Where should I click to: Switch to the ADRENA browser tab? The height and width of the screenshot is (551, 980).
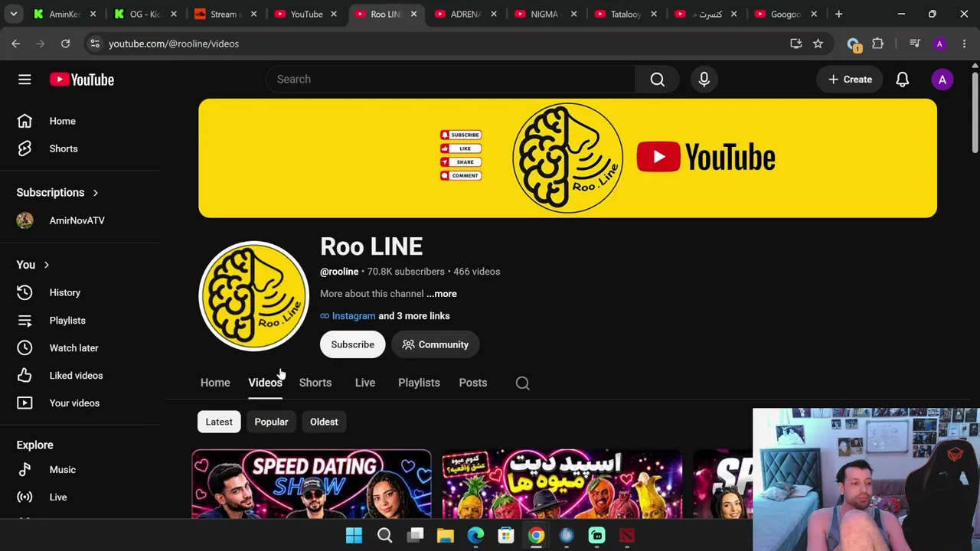click(465, 14)
